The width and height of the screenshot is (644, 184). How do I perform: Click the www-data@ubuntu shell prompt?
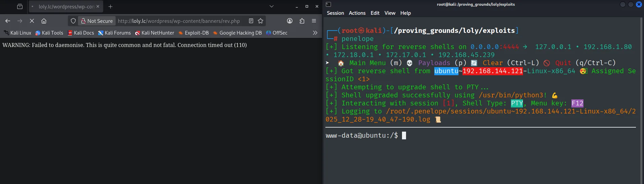tap(362, 136)
